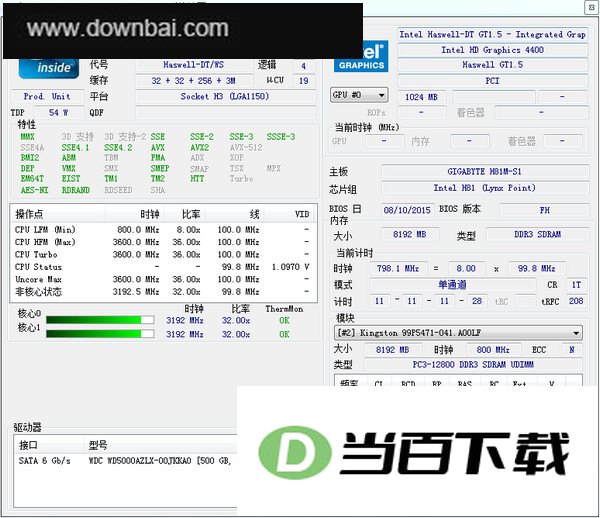Click the greyed AVX-512 feature label

pyautogui.click(x=246, y=148)
